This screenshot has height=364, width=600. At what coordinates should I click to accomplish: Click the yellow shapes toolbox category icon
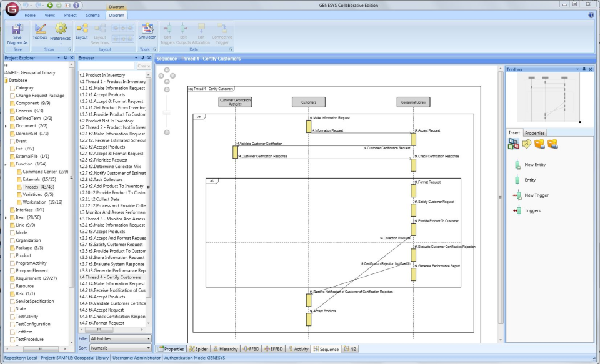(526, 144)
